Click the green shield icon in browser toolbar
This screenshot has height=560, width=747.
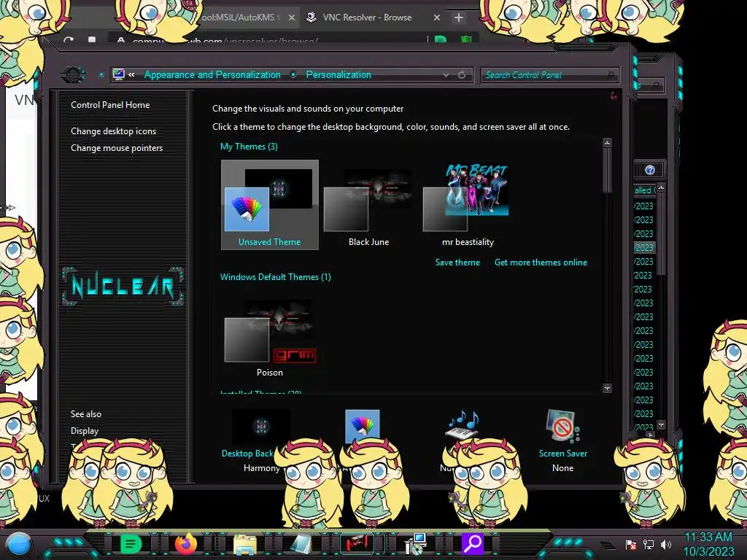coord(466,39)
